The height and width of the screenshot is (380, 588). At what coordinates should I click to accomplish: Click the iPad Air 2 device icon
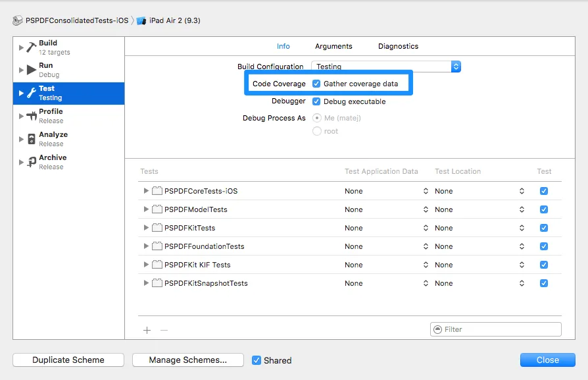[x=141, y=20]
